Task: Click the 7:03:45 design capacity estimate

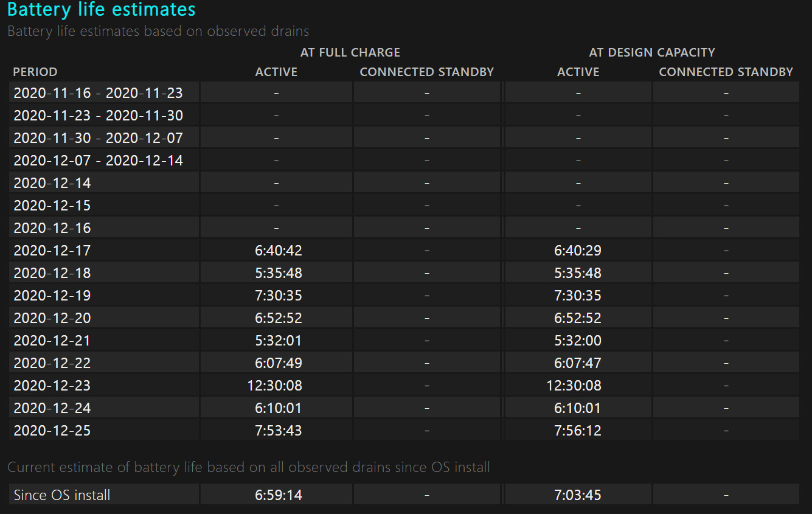Action: pos(578,495)
